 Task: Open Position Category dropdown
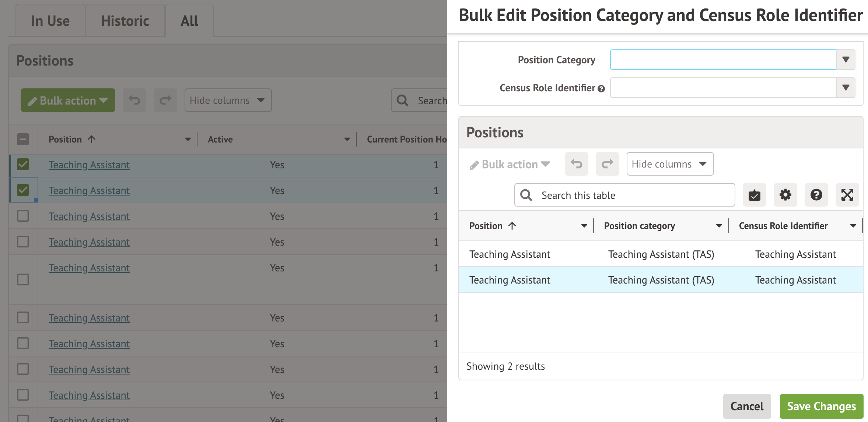tap(846, 60)
